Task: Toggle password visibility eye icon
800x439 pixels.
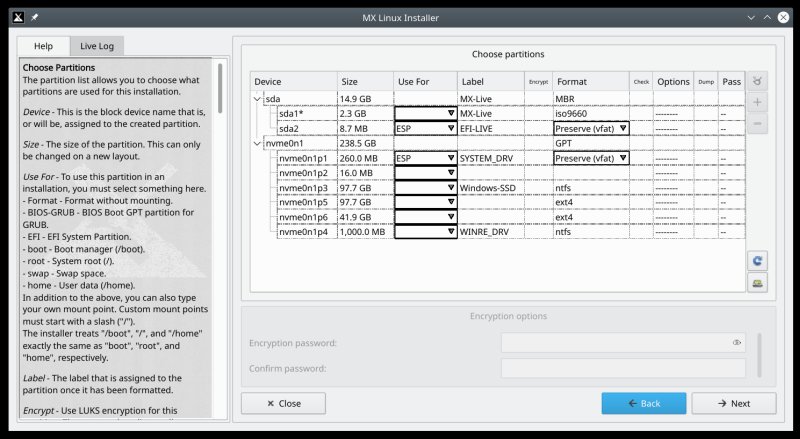Action: (736, 343)
